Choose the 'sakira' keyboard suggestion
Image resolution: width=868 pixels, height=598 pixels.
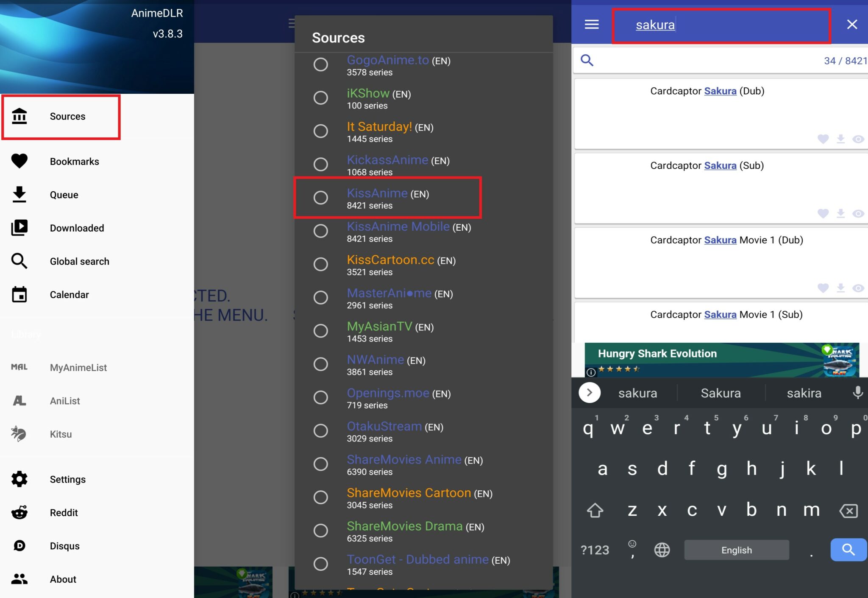tap(804, 393)
